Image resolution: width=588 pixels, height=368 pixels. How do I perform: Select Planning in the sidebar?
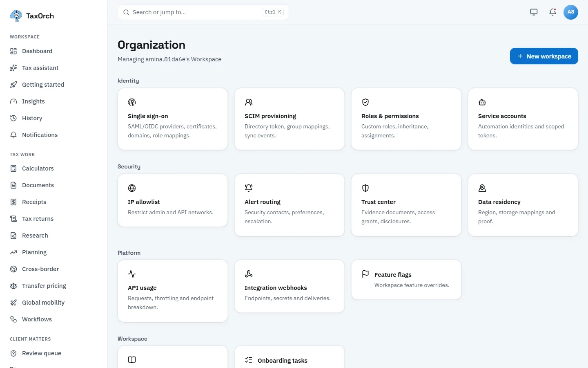tap(53, 252)
